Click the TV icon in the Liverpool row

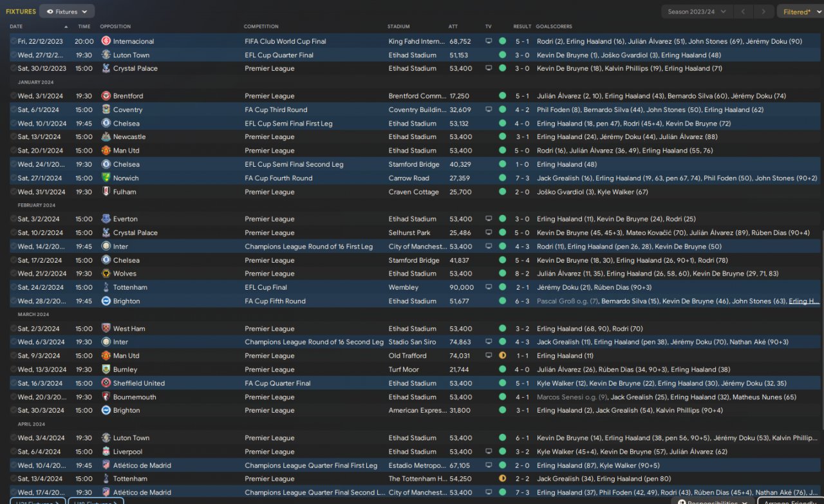coord(489,452)
